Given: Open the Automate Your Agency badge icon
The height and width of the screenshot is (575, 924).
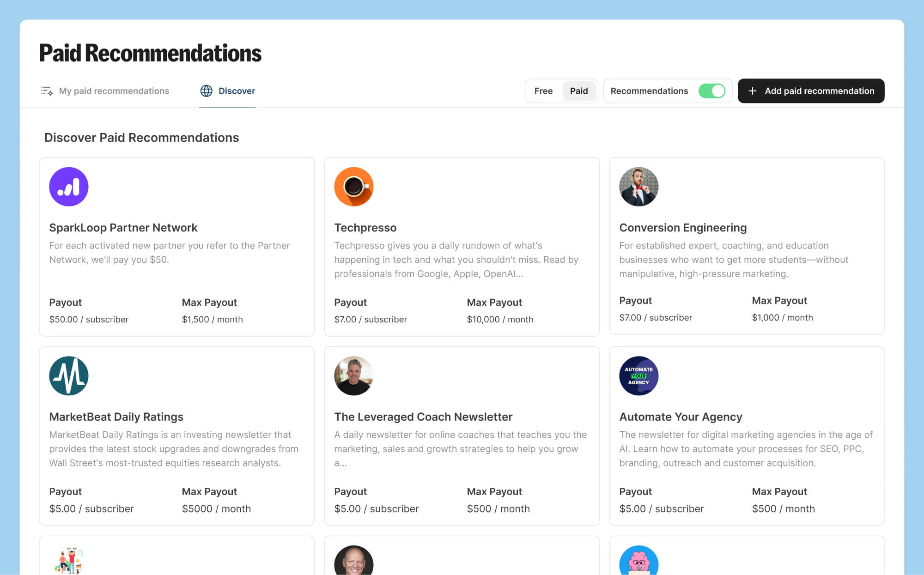Looking at the screenshot, I should point(638,375).
